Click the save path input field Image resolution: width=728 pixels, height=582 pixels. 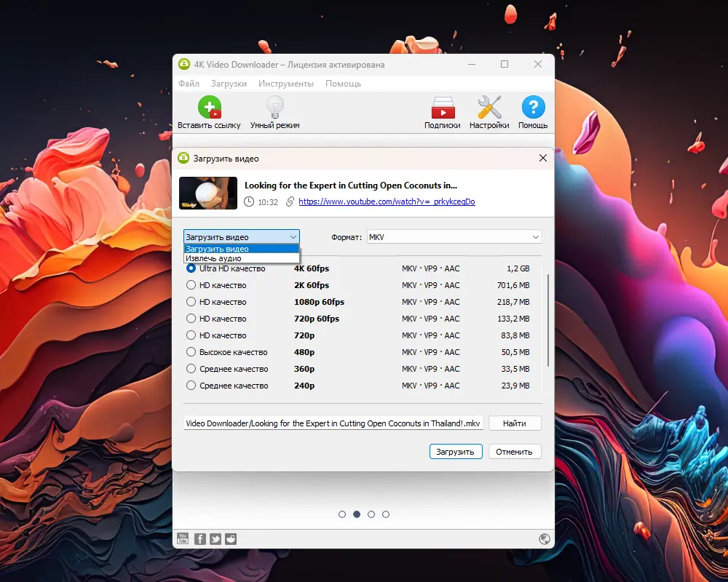coord(333,423)
